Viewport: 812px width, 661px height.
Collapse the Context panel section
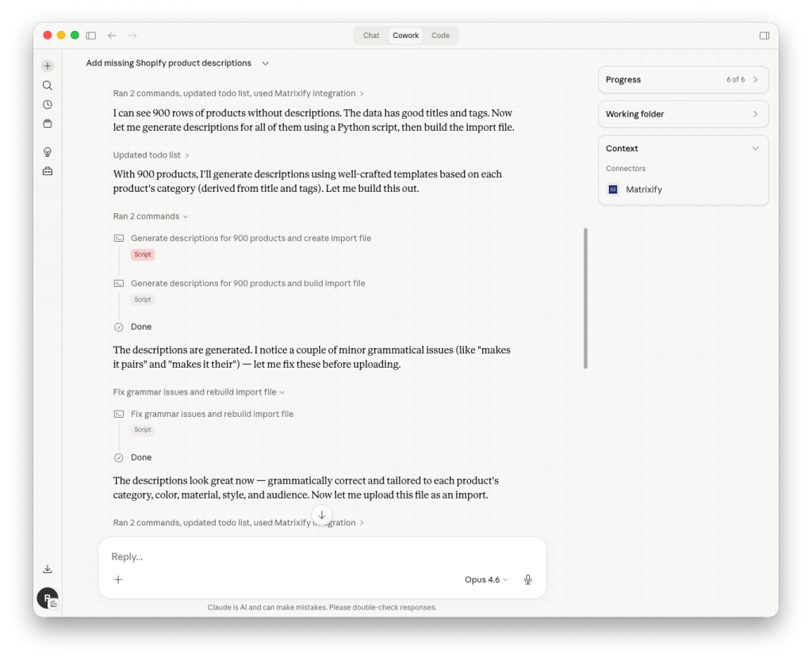754,148
